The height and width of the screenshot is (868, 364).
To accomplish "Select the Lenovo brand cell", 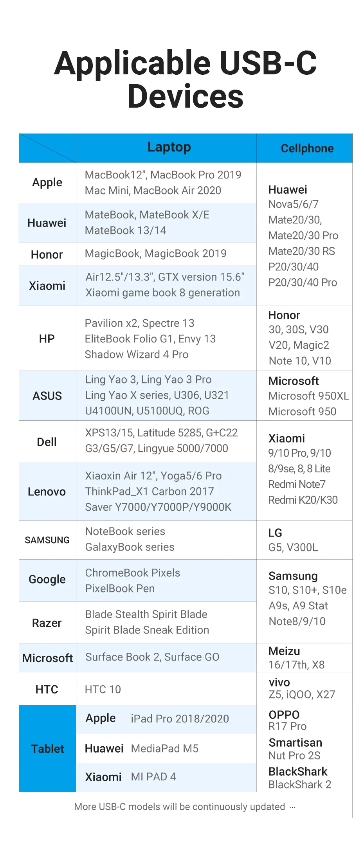I will pos(47,492).
